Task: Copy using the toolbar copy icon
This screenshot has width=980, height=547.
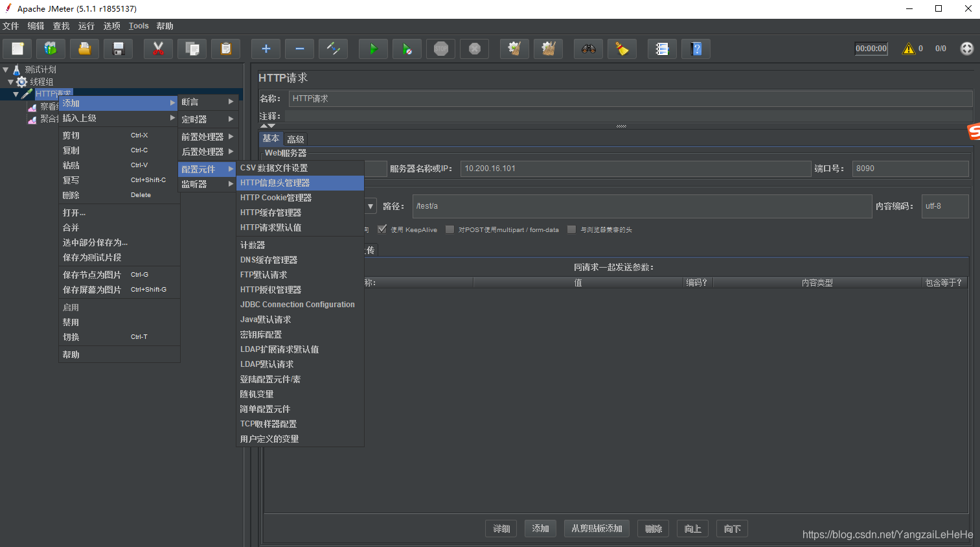Action: (192, 49)
